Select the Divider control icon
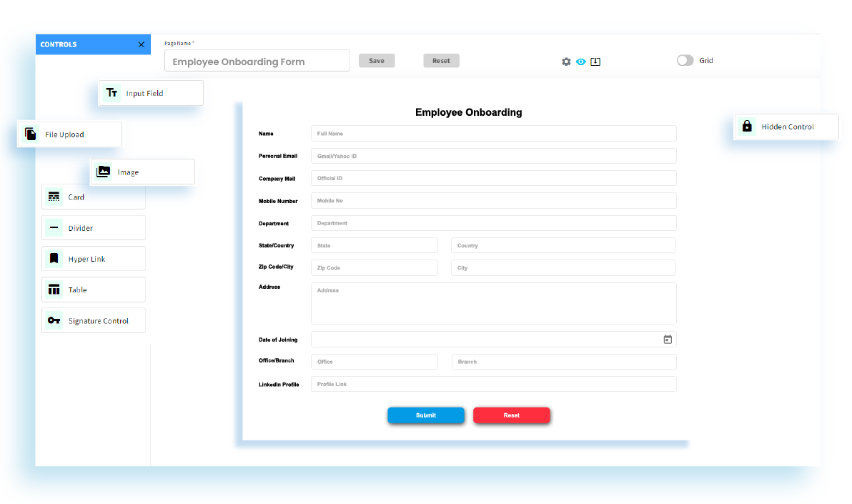 tap(54, 227)
